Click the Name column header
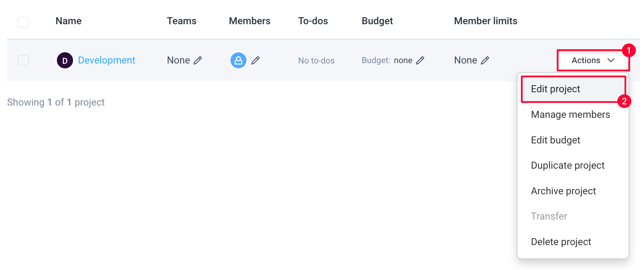The height and width of the screenshot is (270, 644). point(68,21)
